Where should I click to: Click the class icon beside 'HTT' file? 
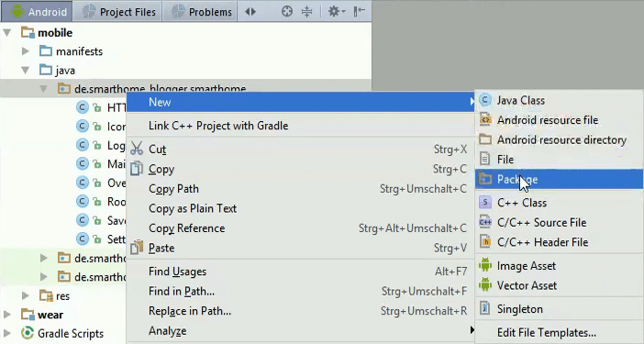coord(83,107)
